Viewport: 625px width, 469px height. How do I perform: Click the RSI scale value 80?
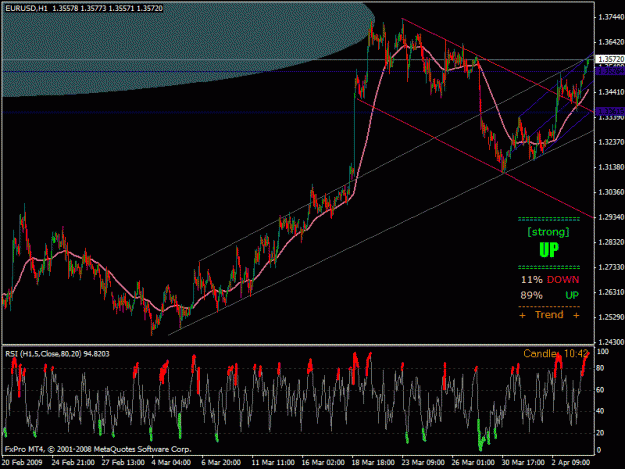pyautogui.click(x=601, y=368)
